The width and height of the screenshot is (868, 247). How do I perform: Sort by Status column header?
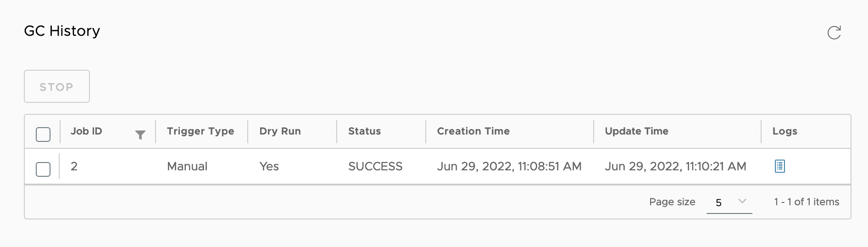[364, 131]
